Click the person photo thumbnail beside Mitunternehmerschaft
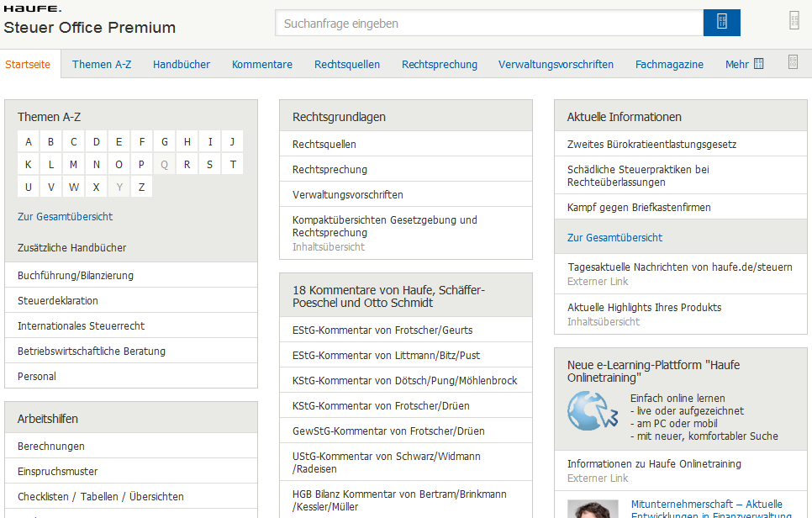 point(593,510)
